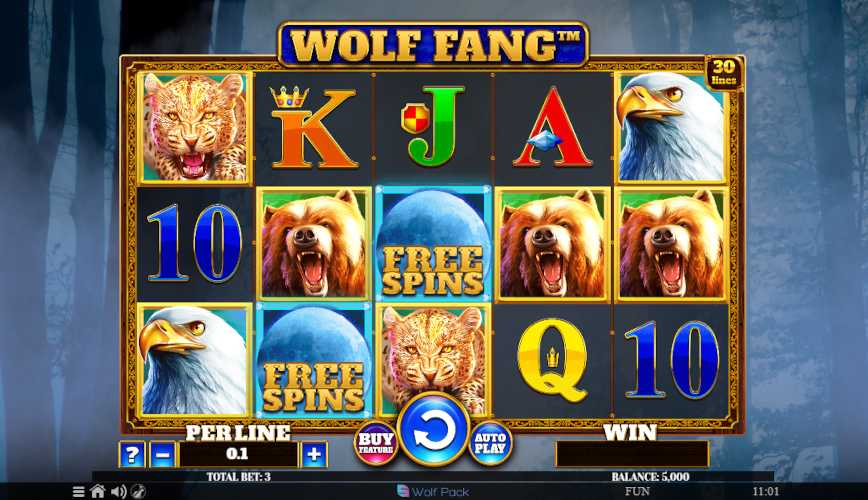Open the question mark help button
Viewport: 868px width, 500px height.
pyautogui.click(x=132, y=455)
